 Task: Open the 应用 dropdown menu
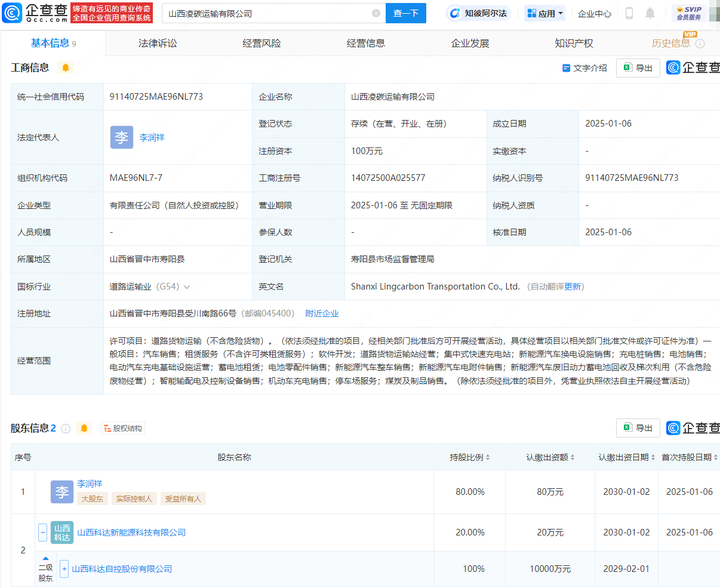coord(545,13)
